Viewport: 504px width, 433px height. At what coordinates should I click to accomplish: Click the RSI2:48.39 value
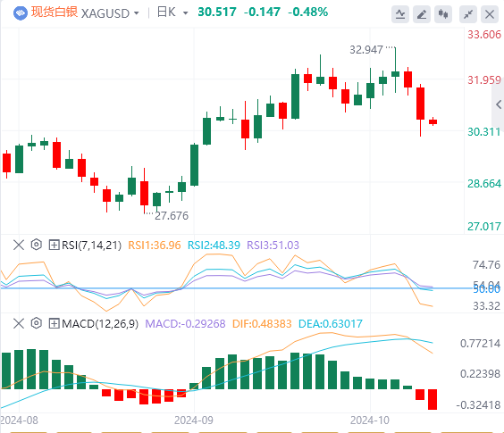click(214, 246)
